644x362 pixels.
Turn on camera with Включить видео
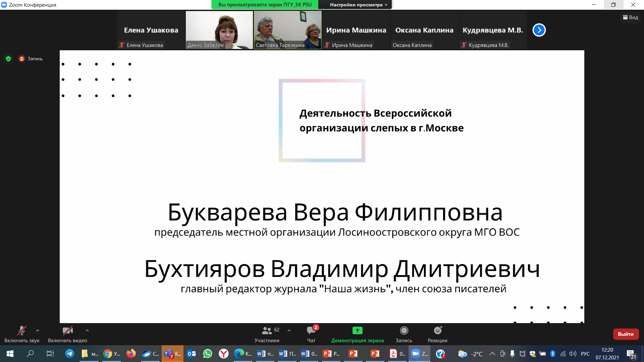tap(67, 331)
